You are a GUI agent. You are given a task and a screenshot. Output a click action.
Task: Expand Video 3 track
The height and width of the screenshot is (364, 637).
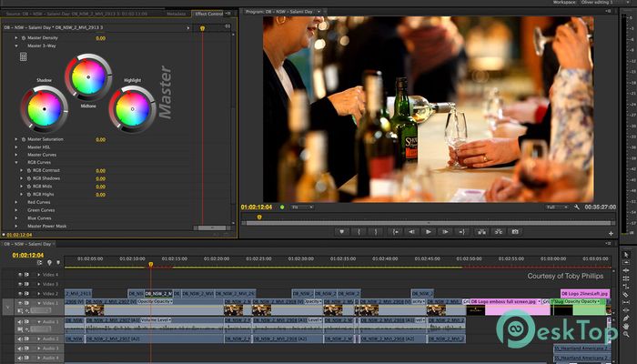pyautogui.click(x=39, y=284)
